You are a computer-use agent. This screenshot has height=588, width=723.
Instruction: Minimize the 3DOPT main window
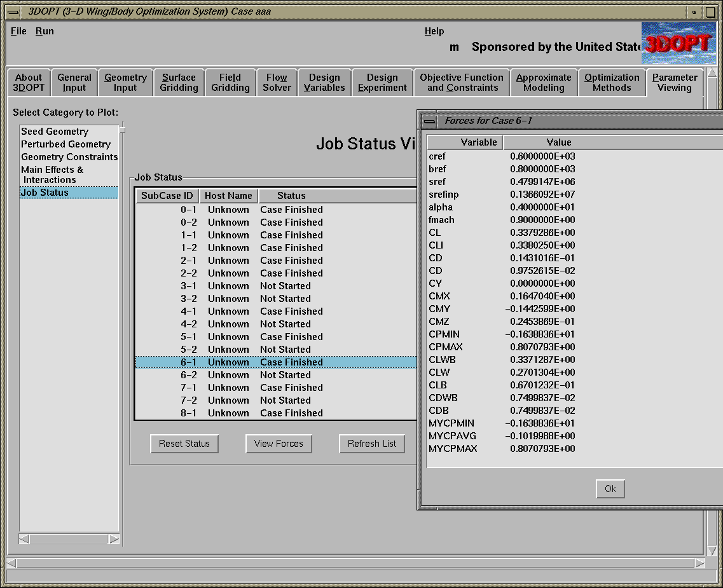coord(694,13)
